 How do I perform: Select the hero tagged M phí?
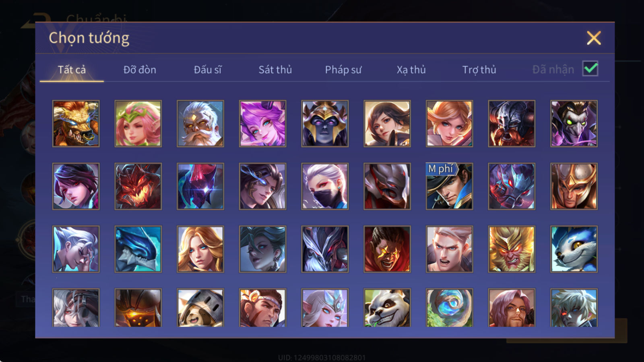click(449, 186)
